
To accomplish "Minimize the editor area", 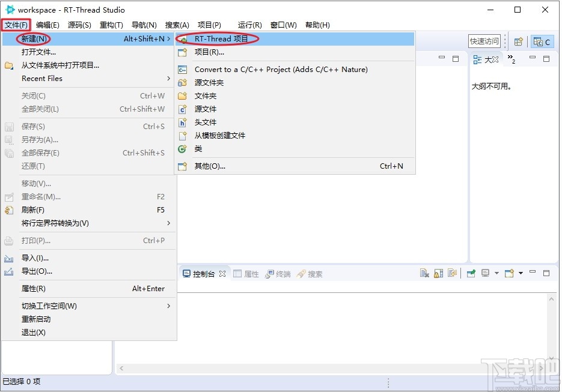I will click(442, 58).
